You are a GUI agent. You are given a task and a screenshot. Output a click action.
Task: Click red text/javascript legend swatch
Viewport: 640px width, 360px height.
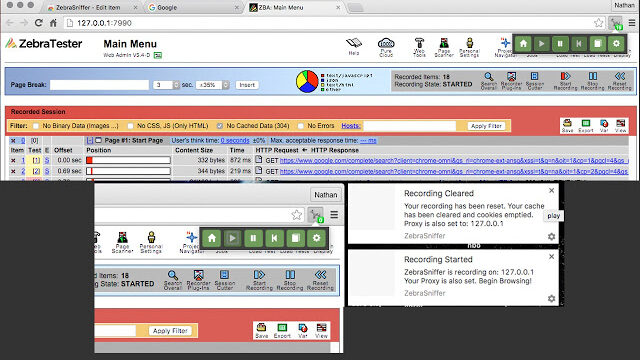point(322,76)
